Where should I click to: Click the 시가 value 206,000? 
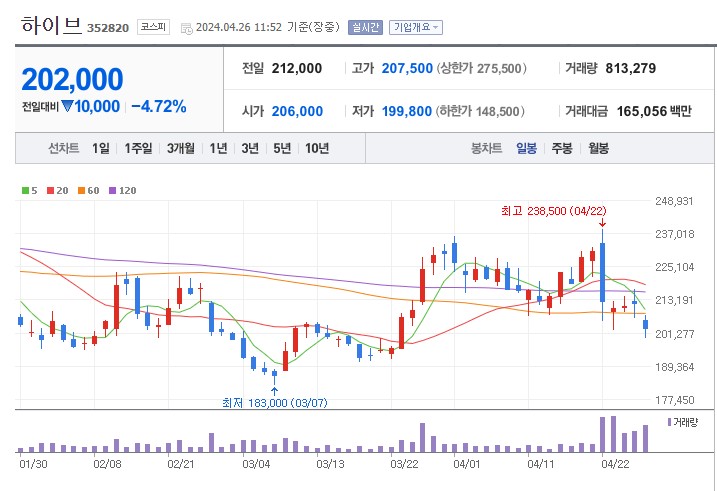tap(297, 111)
